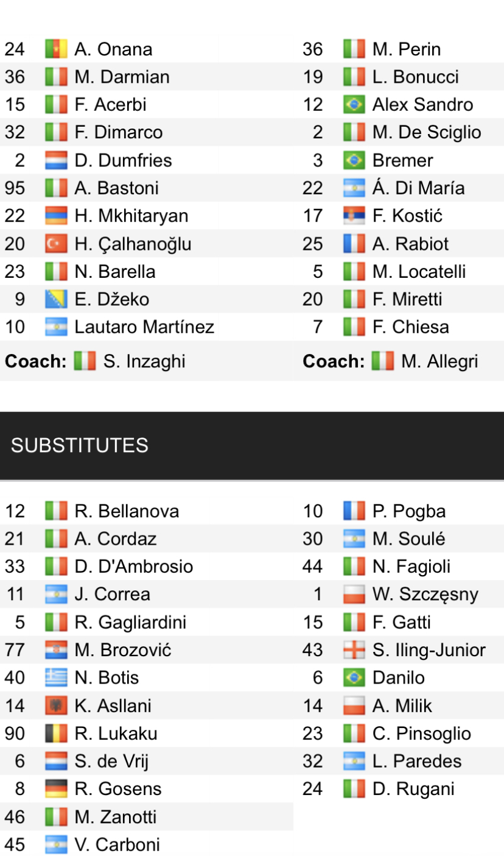This screenshot has height=856, width=504.
Task: Click the SUBSTITUTES section header
Action: pos(80,445)
